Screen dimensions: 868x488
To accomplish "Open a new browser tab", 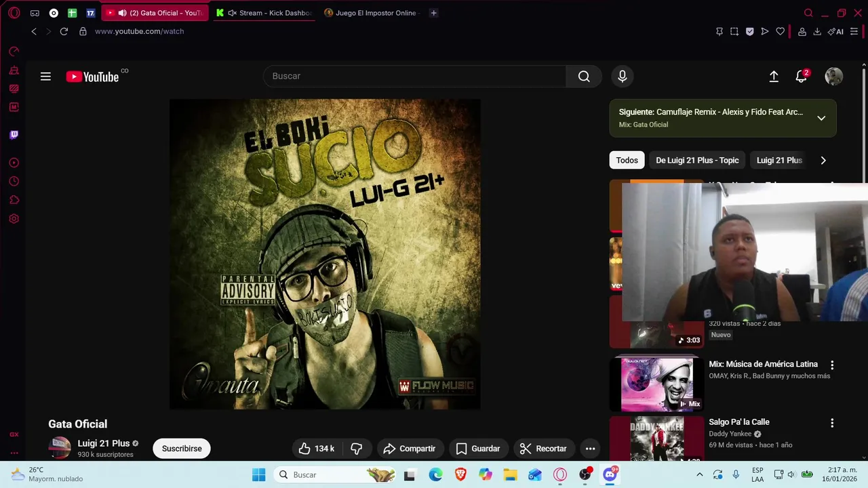I will pyautogui.click(x=434, y=13).
